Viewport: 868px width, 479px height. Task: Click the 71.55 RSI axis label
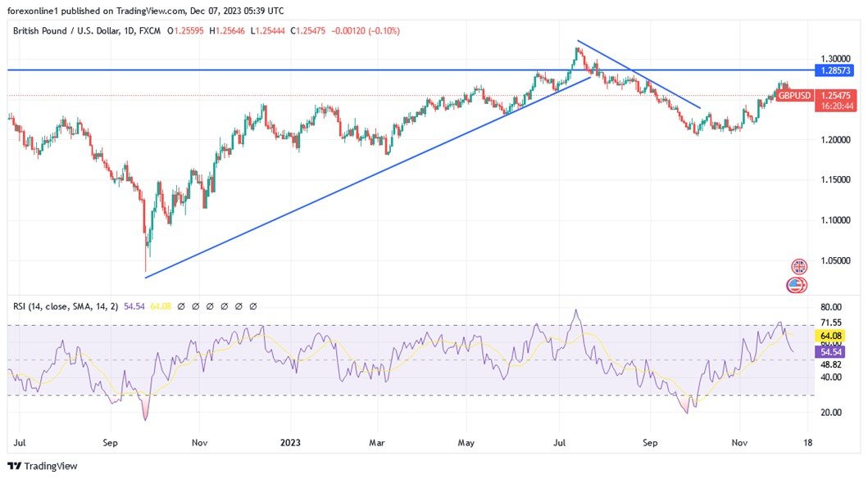point(830,323)
